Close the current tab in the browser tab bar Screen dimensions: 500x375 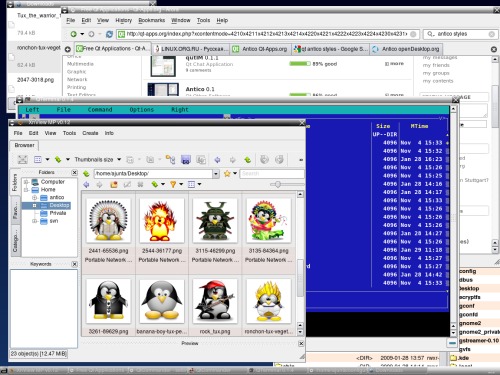[494, 49]
